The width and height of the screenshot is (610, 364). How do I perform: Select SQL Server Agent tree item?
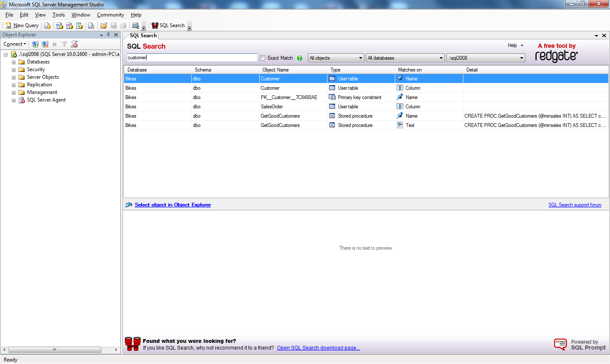[46, 100]
